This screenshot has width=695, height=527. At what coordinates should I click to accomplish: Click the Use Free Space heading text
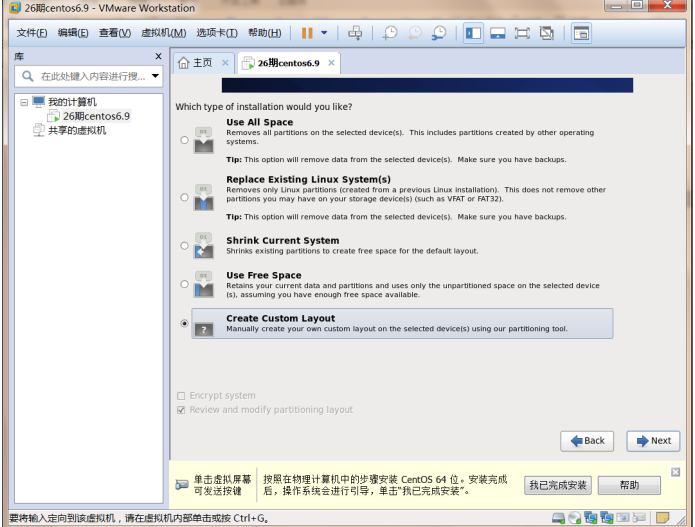tap(264, 275)
